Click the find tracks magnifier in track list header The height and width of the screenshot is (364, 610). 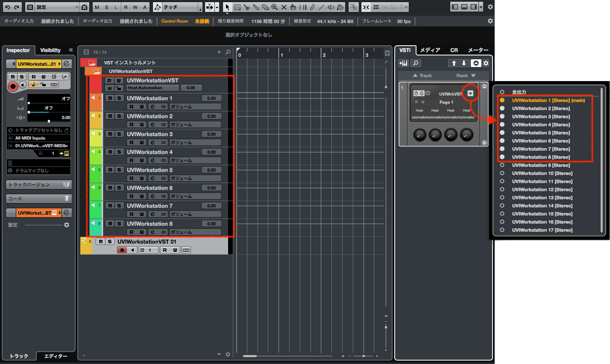click(228, 52)
